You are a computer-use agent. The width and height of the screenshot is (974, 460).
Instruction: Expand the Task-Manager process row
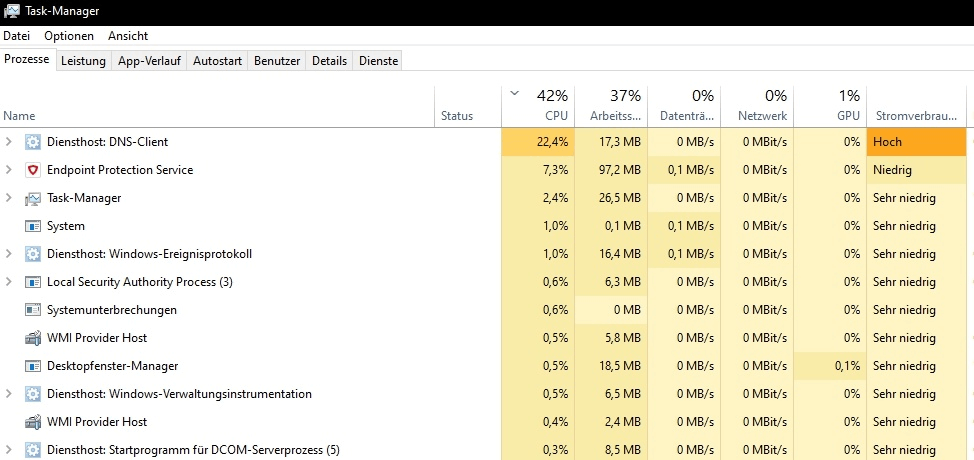click(x=9, y=198)
